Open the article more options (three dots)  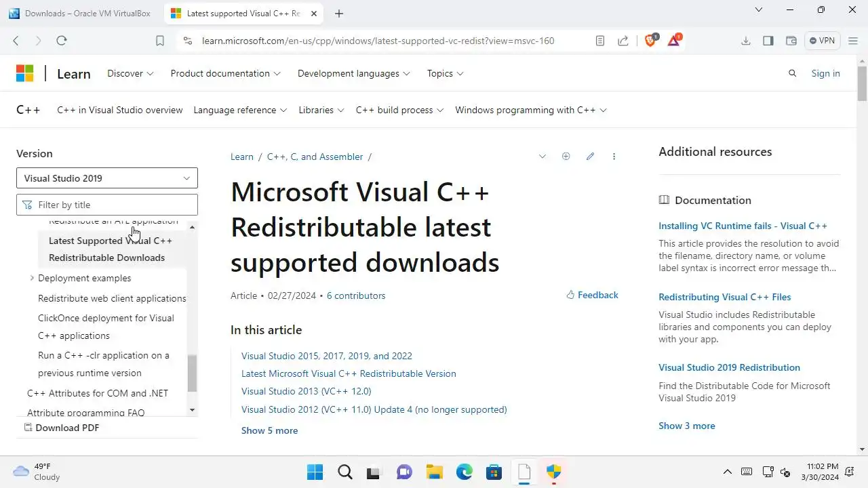point(614,157)
